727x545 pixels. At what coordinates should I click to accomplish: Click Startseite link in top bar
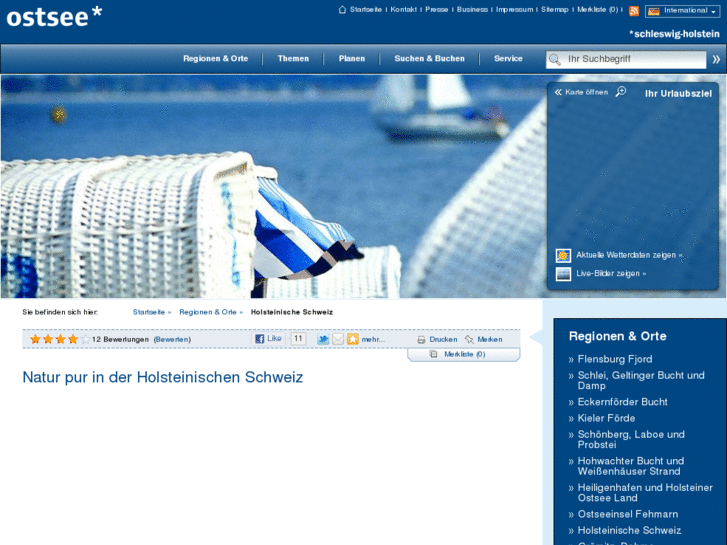coord(366,9)
